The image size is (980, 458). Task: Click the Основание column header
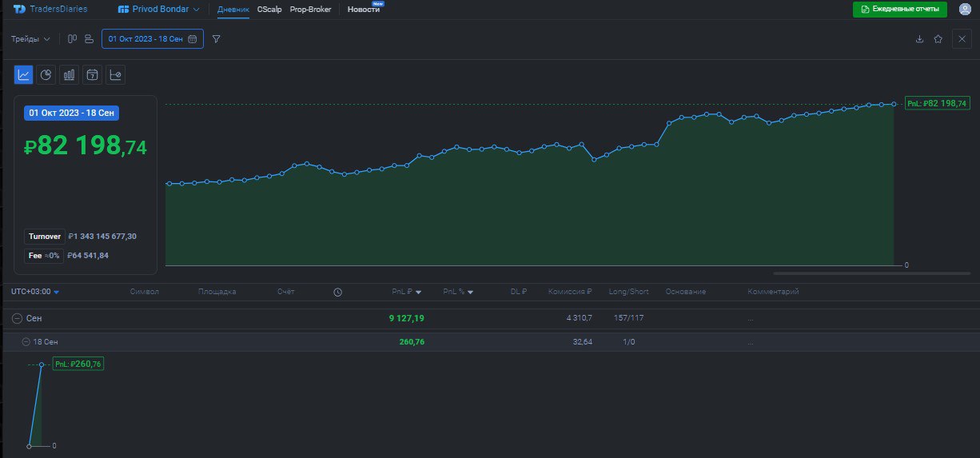click(686, 292)
